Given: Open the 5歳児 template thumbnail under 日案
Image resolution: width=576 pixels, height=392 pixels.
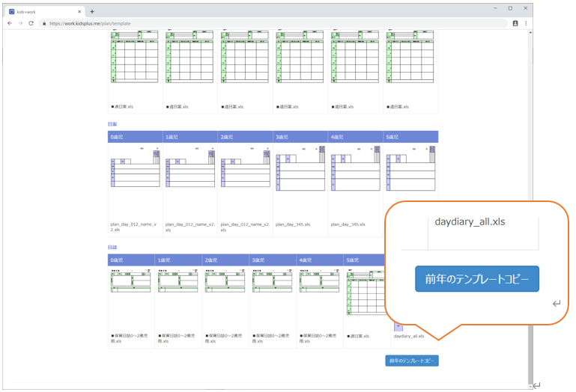Looking at the screenshot, I should click(410, 168).
